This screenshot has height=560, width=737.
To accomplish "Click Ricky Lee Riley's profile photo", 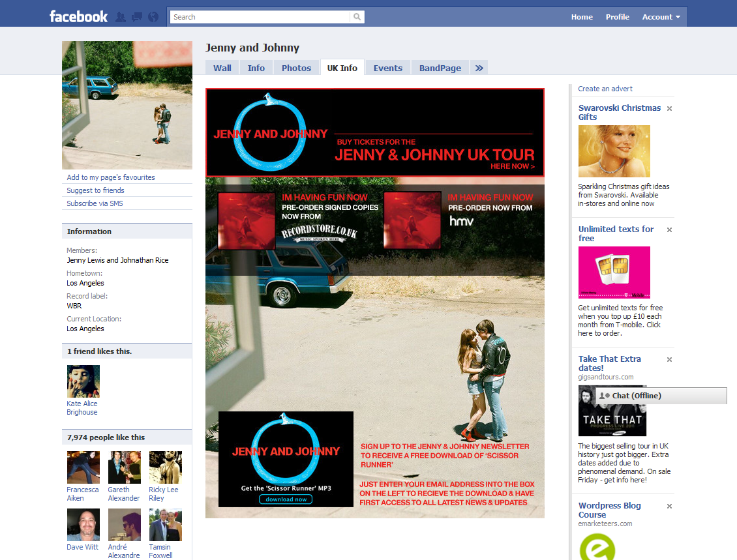I will 166,467.
